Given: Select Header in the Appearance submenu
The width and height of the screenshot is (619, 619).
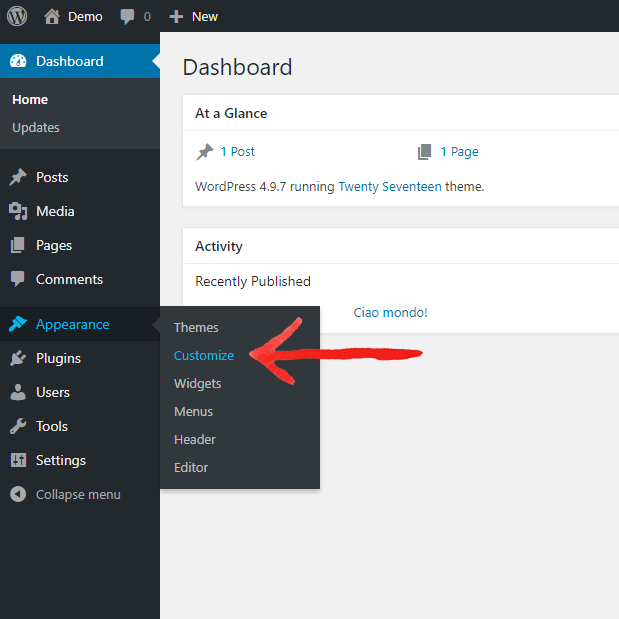Looking at the screenshot, I should pos(195,439).
